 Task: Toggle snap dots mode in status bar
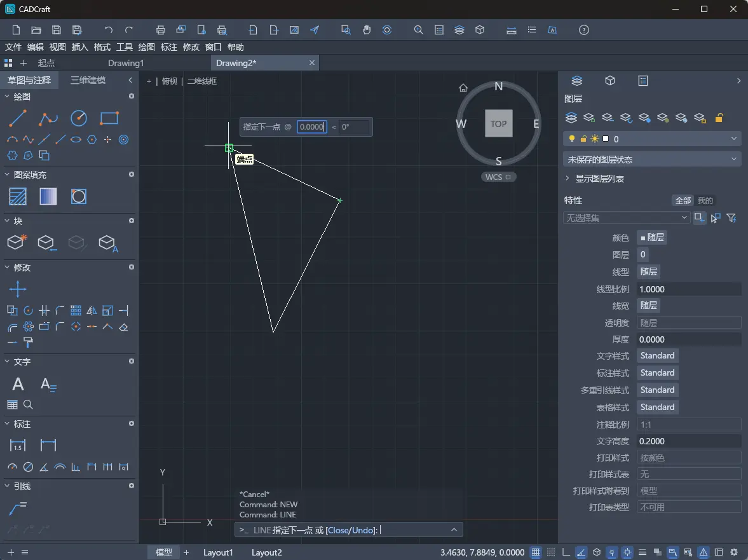coord(551,552)
